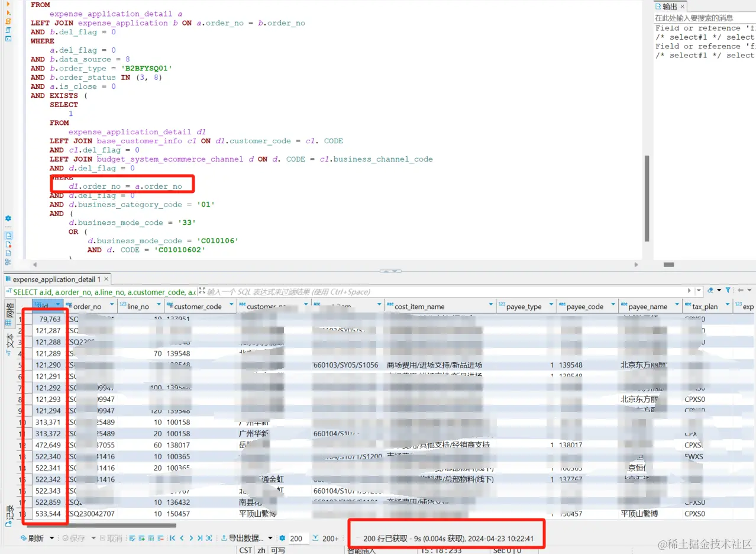Click the CST timezone status bar entry
The image size is (756, 554).
245,550
